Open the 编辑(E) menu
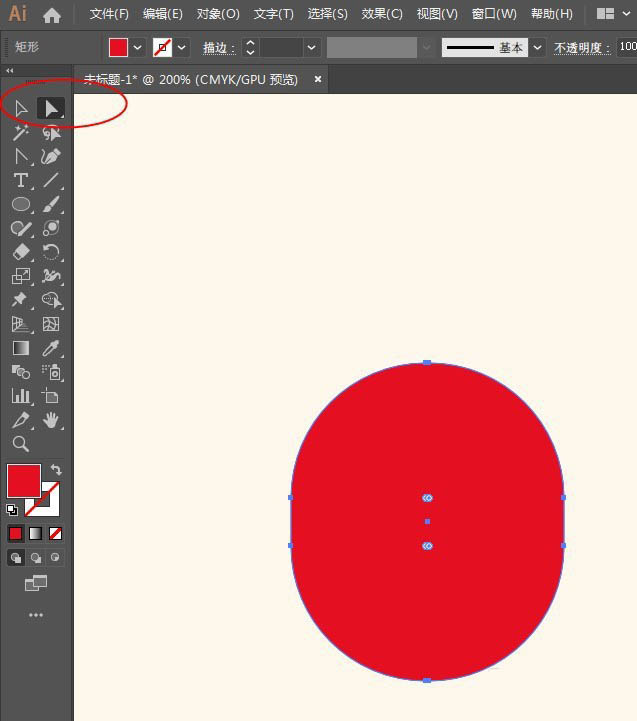Image resolution: width=637 pixels, height=721 pixels. [162, 14]
